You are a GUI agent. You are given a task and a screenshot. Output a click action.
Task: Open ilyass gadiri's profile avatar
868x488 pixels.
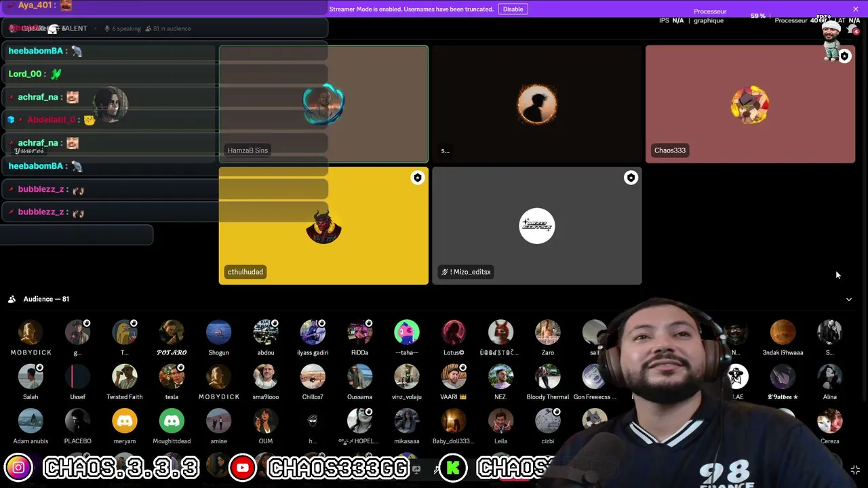click(313, 332)
